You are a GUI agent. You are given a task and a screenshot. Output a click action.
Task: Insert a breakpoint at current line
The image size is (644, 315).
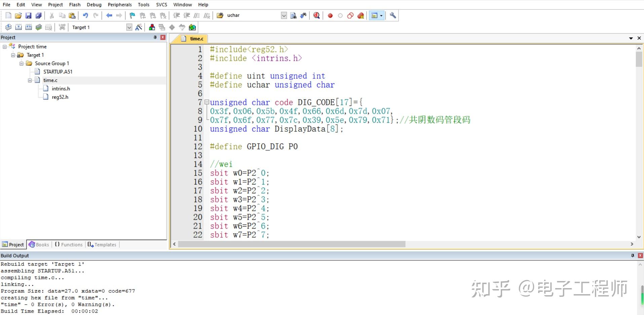coord(330,15)
